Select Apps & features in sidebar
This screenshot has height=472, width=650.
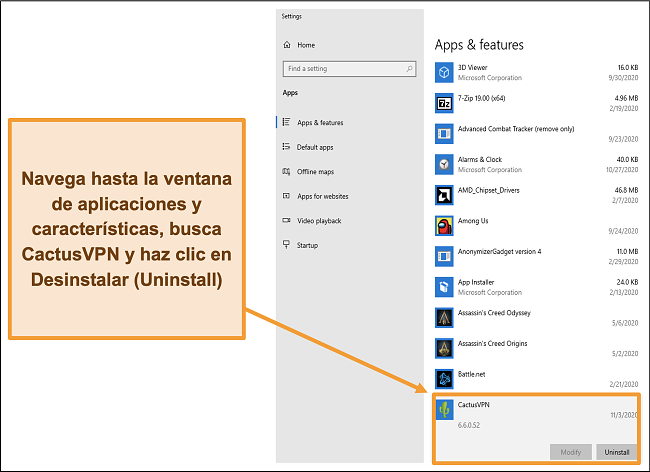pyautogui.click(x=320, y=123)
